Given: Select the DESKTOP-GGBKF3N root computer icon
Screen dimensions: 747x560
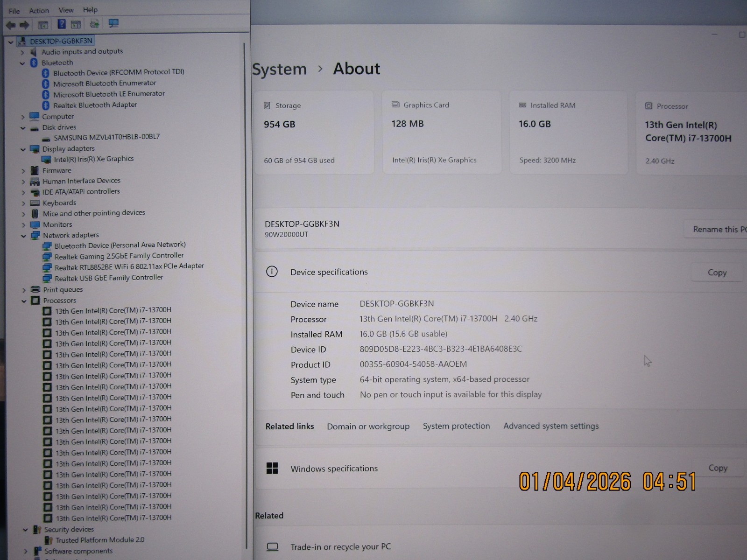Looking at the screenshot, I should [x=22, y=41].
